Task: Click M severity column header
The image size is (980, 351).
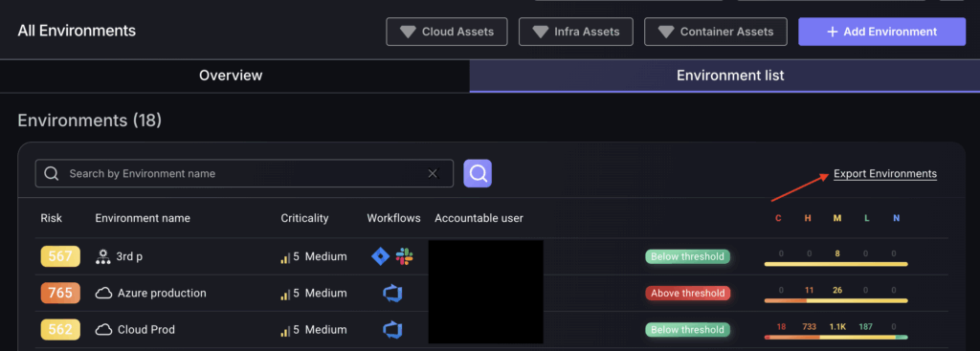Action: [x=836, y=218]
